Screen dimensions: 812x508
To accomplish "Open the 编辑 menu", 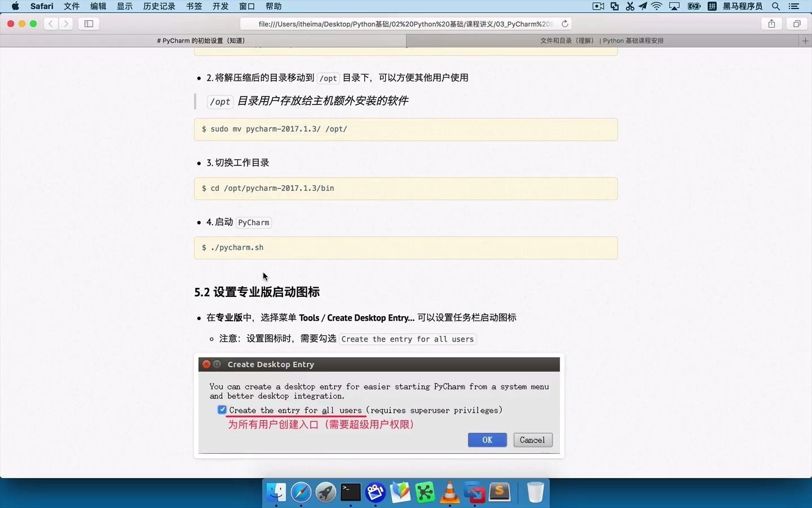I will coord(98,6).
